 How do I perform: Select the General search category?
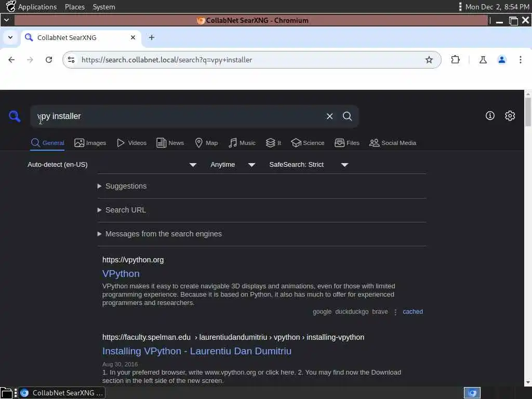coord(47,143)
